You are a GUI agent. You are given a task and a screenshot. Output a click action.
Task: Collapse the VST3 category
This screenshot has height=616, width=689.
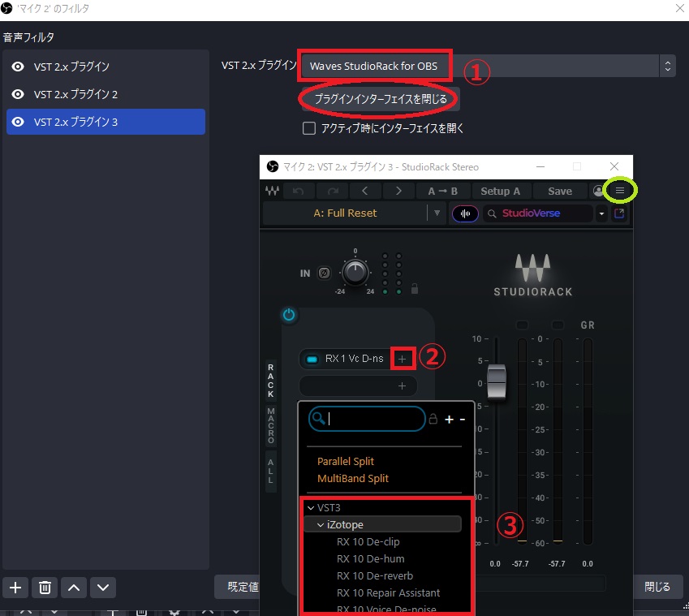pos(311,508)
